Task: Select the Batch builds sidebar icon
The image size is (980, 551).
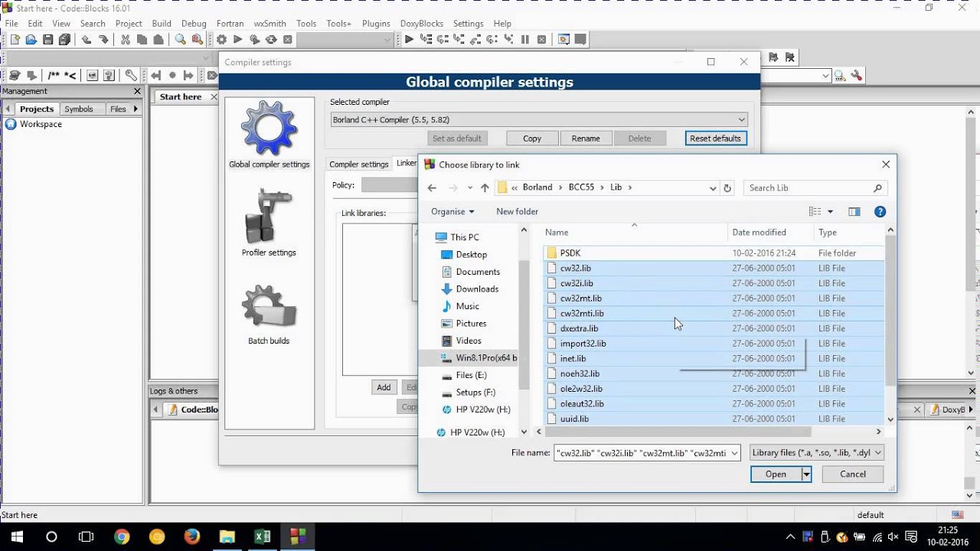Action: (x=269, y=315)
